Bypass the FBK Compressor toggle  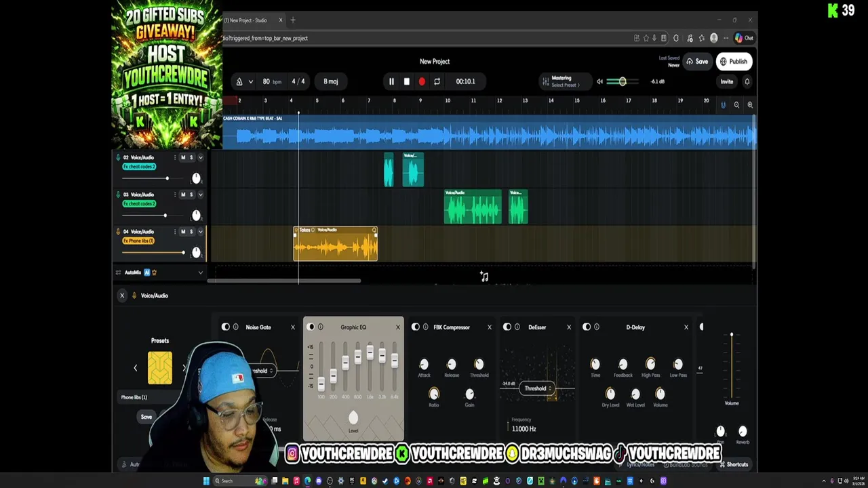[x=416, y=327]
